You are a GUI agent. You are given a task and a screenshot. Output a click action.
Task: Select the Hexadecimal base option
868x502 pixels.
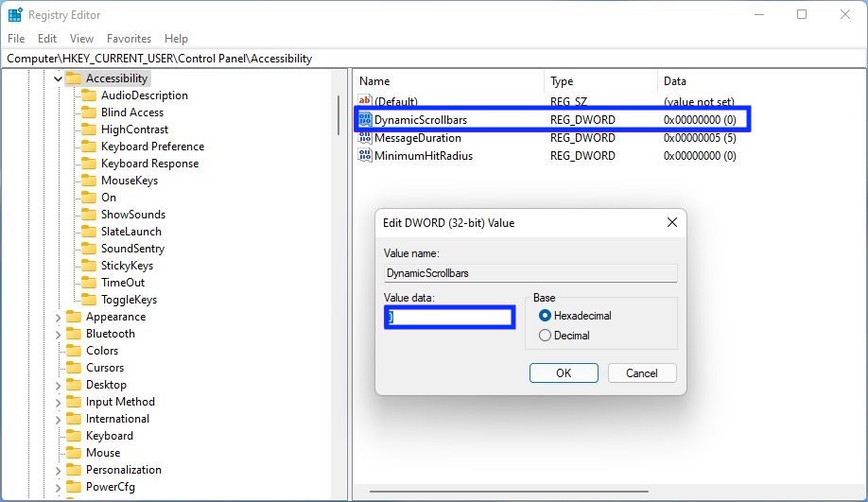[545, 316]
